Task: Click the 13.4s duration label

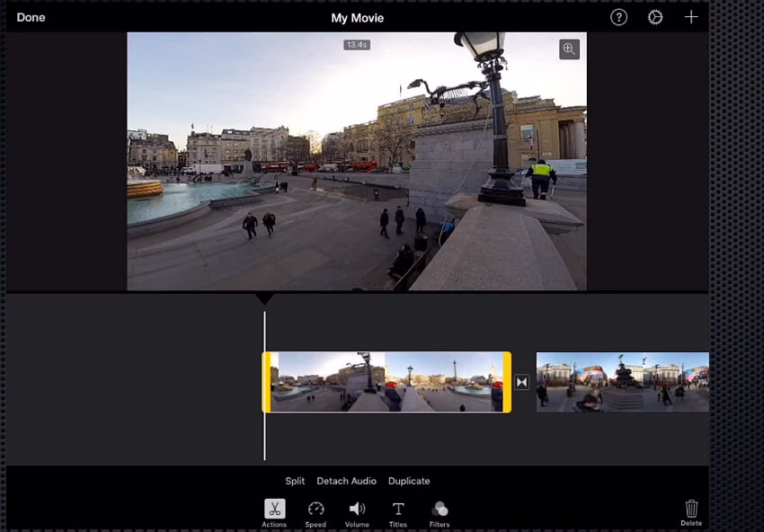Action: click(357, 45)
